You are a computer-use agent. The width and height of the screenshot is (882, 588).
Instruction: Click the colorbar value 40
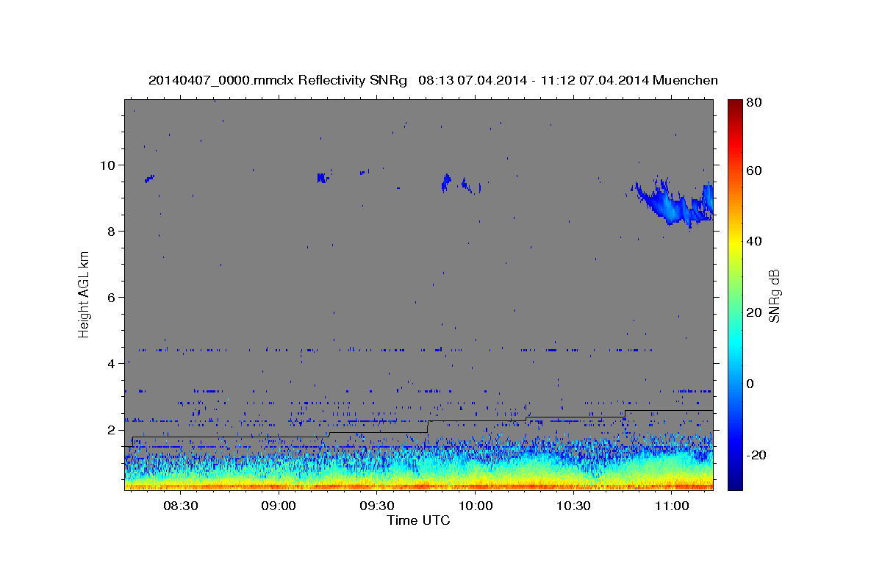coord(754,241)
